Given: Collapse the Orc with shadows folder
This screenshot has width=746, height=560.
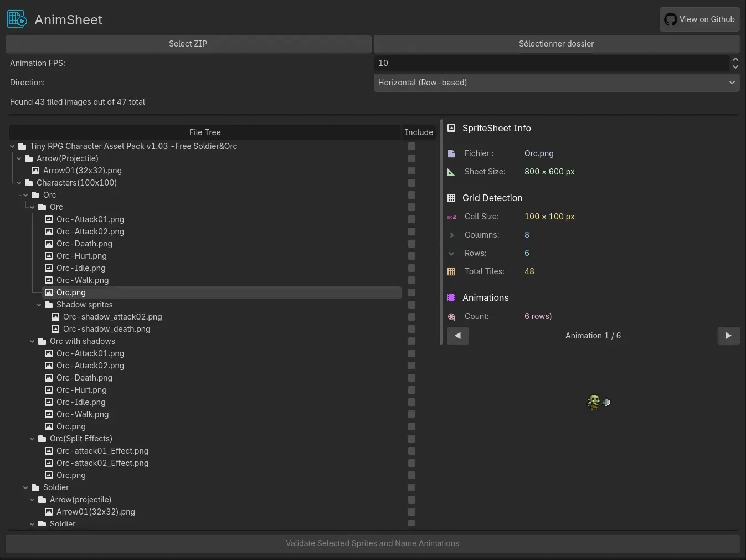Looking at the screenshot, I should (32, 341).
